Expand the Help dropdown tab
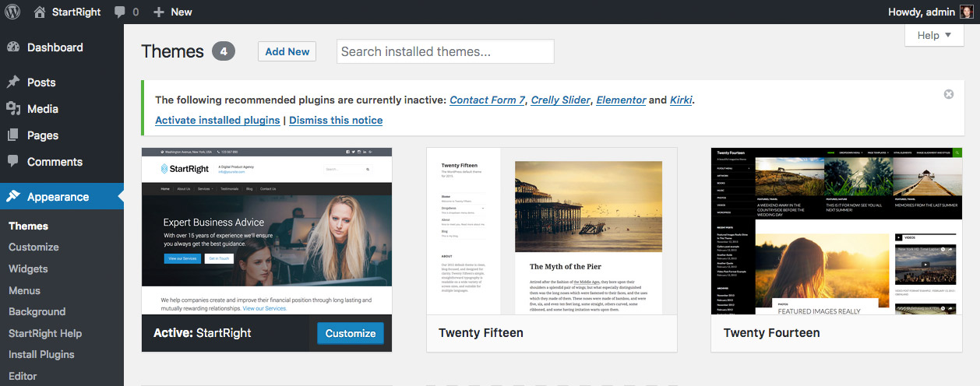The height and width of the screenshot is (386, 980). pyautogui.click(x=935, y=35)
